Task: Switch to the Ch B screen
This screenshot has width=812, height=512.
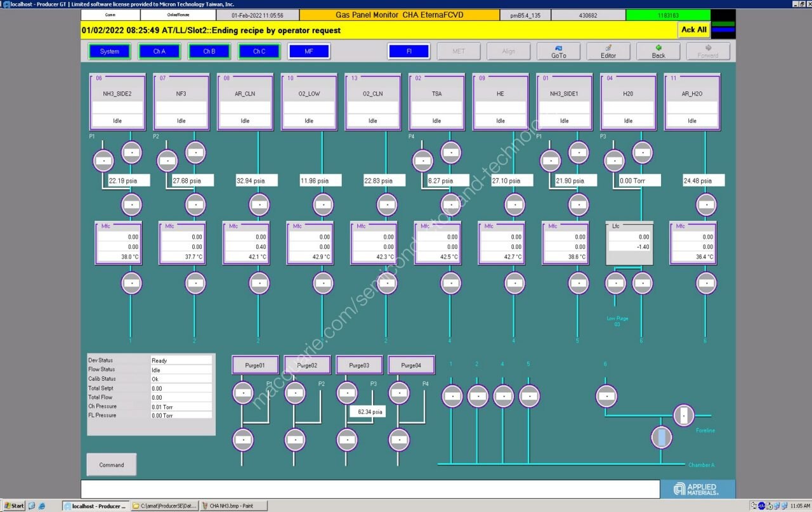Action: 209,51
